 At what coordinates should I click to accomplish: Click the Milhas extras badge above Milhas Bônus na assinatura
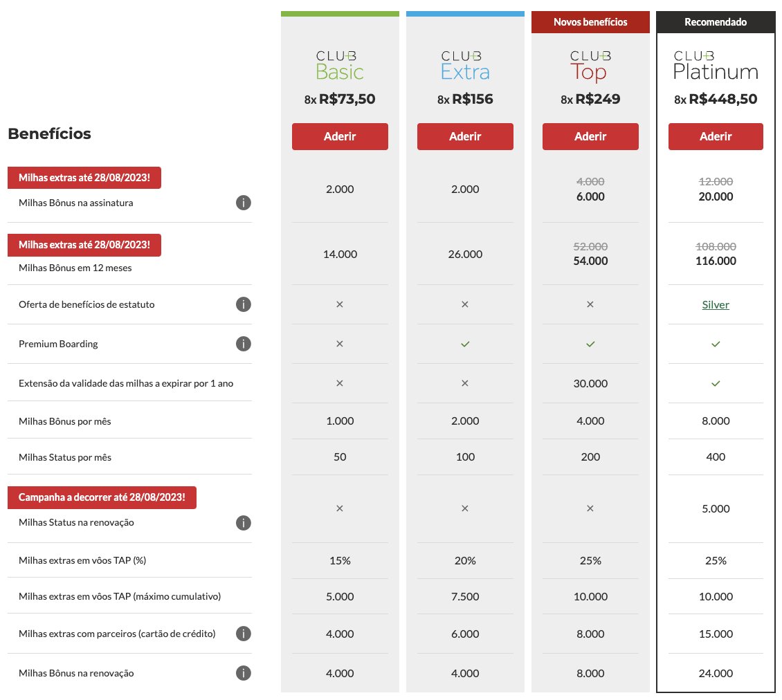[84, 178]
